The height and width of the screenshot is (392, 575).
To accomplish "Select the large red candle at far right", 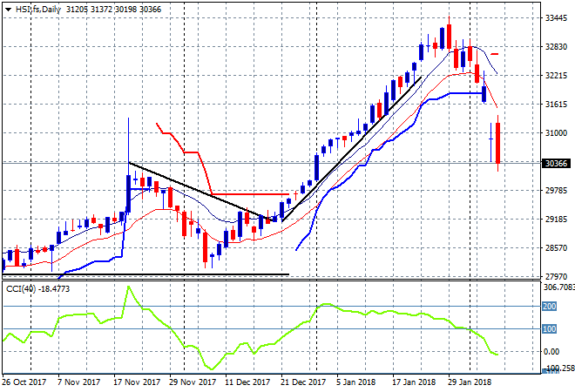I will [x=498, y=143].
